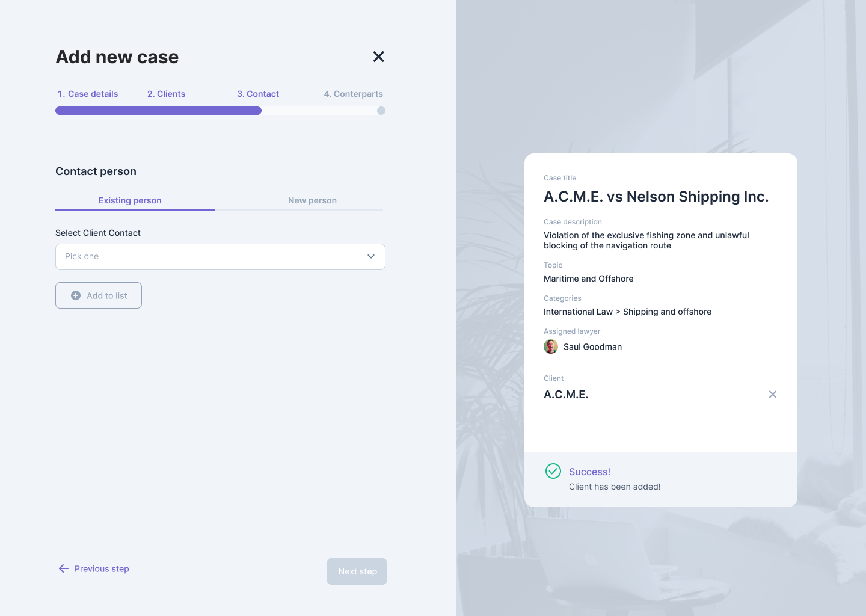This screenshot has width=866, height=616.
Task: Open the Pick one client contact field
Action: click(210, 257)
